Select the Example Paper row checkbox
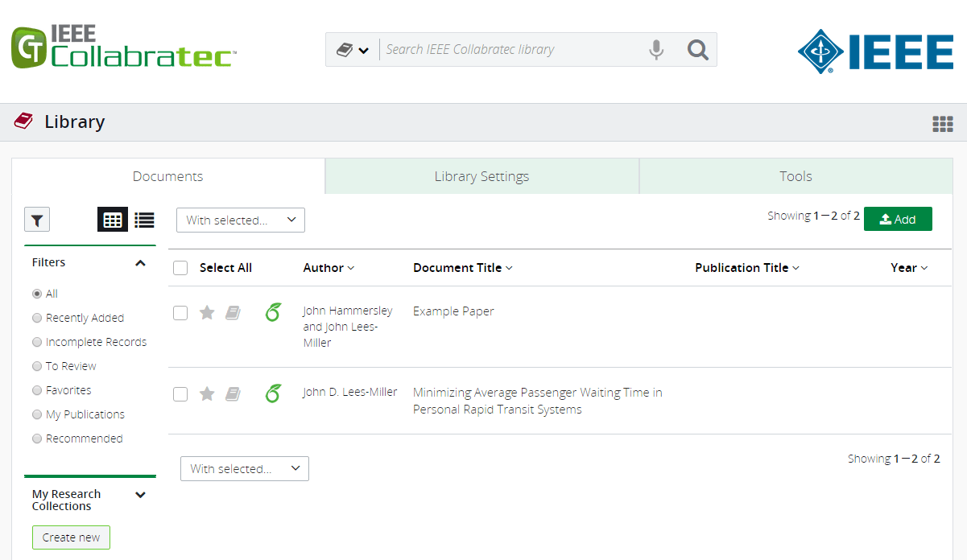The width and height of the screenshot is (967, 560). 180,313
